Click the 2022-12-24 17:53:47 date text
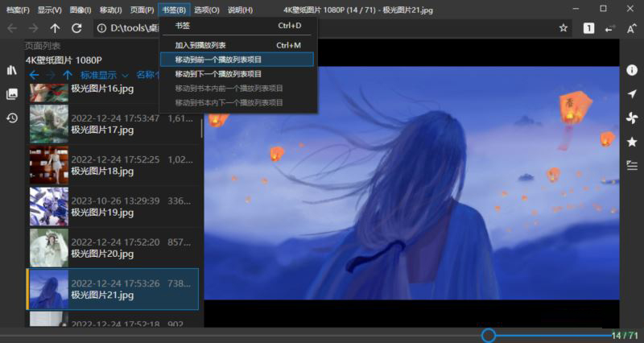The width and height of the screenshot is (644, 343). (115, 118)
